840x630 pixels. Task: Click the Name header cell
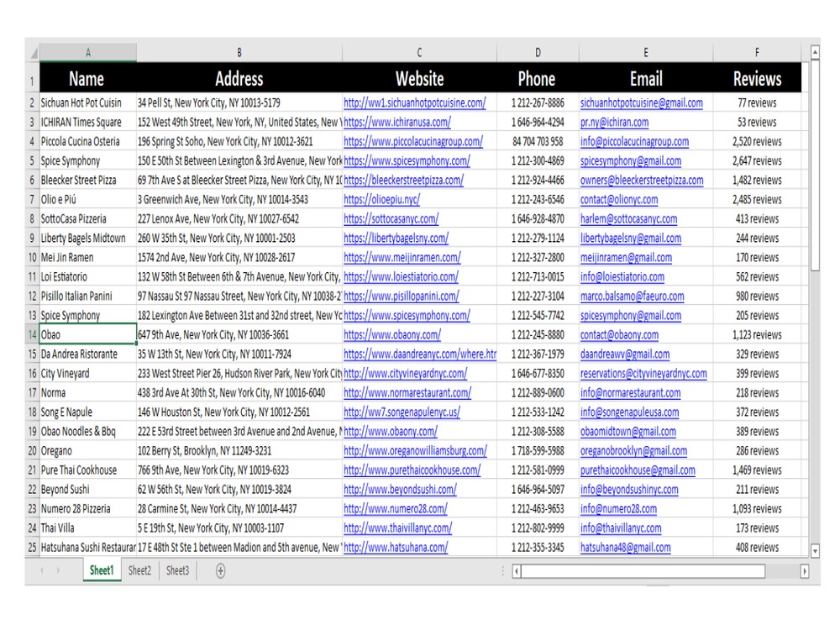(x=88, y=78)
